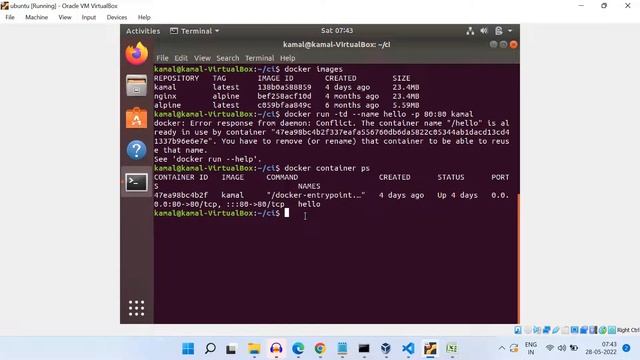Open the VirtualBox Input menu
The image size is (640, 360).
[x=89, y=17]
